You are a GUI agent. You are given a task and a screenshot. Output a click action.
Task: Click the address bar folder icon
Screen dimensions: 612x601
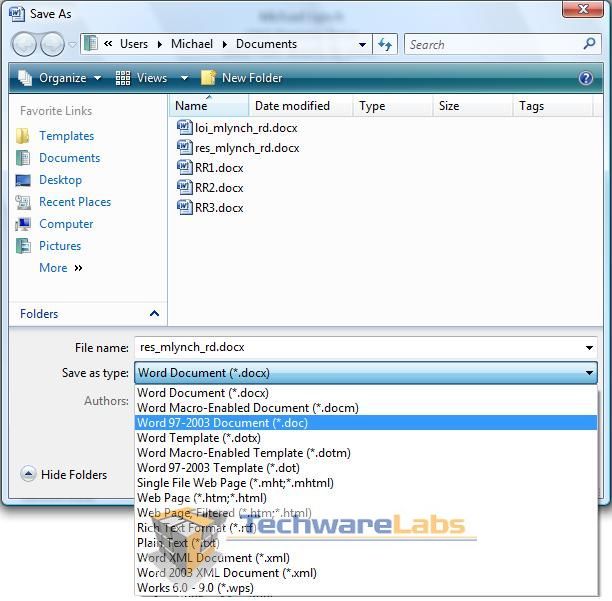[x=91, y=43]
